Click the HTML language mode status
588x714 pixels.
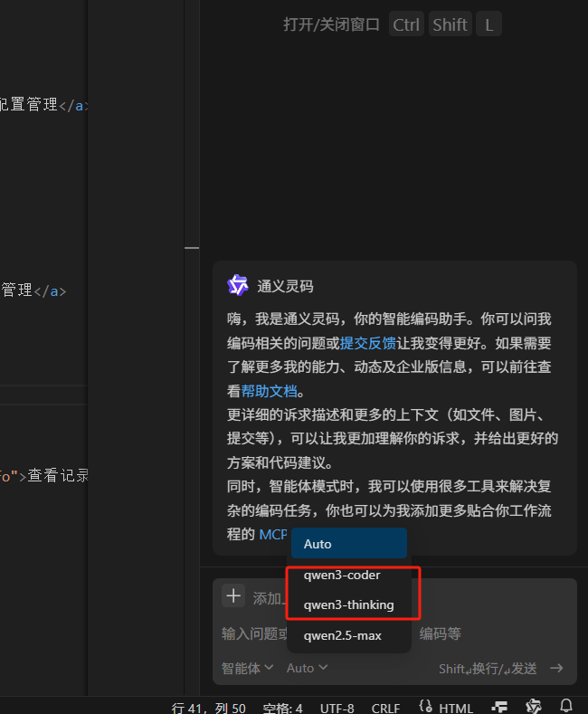456,708
